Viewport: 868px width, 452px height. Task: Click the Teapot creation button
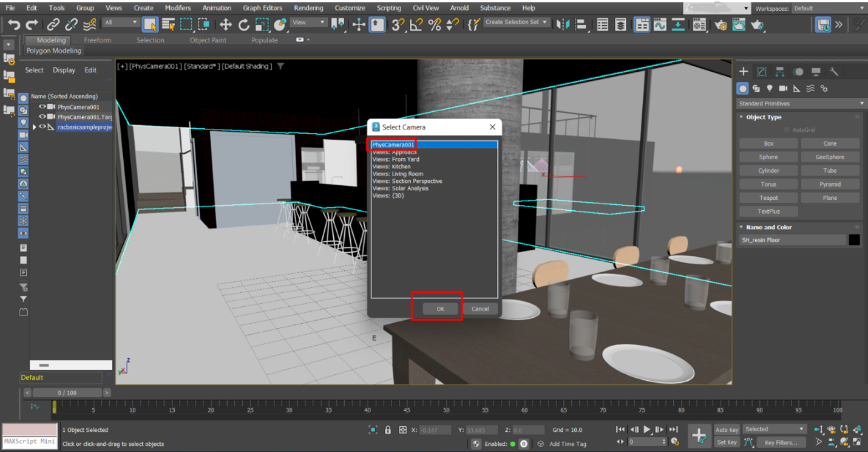(768, 197)
